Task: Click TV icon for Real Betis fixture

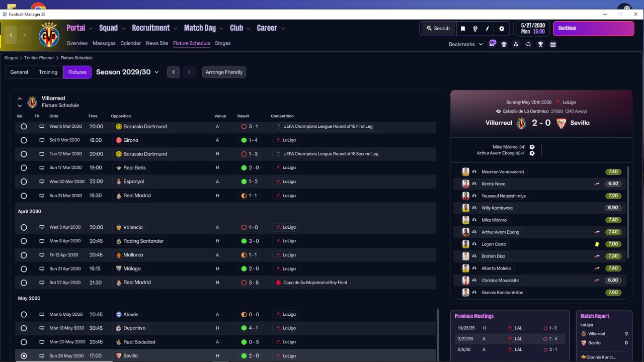Action: point(42,168)
